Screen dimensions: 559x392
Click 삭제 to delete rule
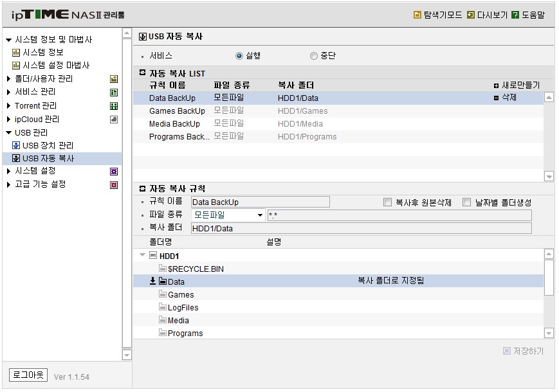click(505, 98)
